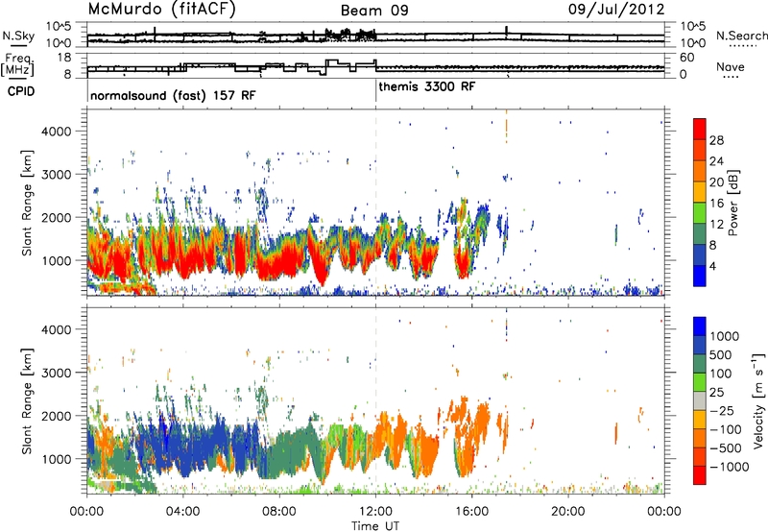The height and width of the screenshot is (532, 768).
Task: Click the 'Velocity [m s-1]' colorbar label
Action: coord(758,400)
